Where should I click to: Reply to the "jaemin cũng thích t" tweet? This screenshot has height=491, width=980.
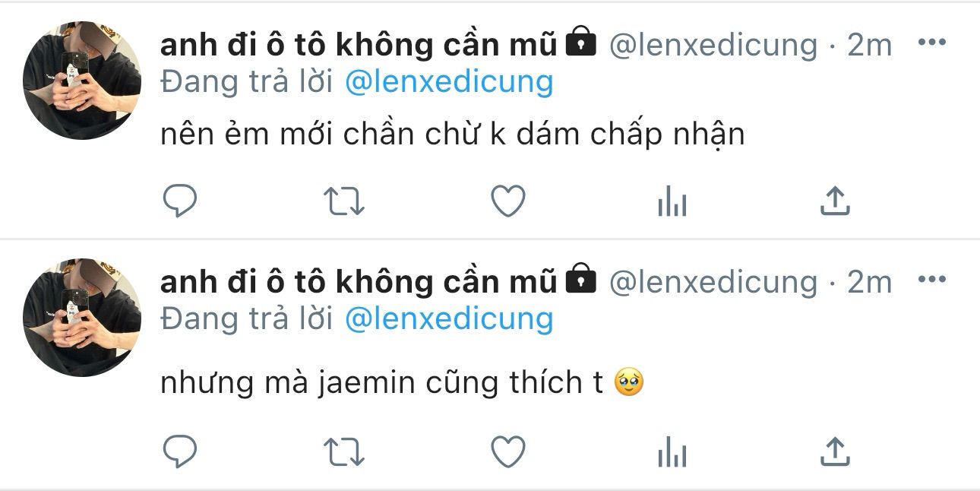tap(181, 453)
